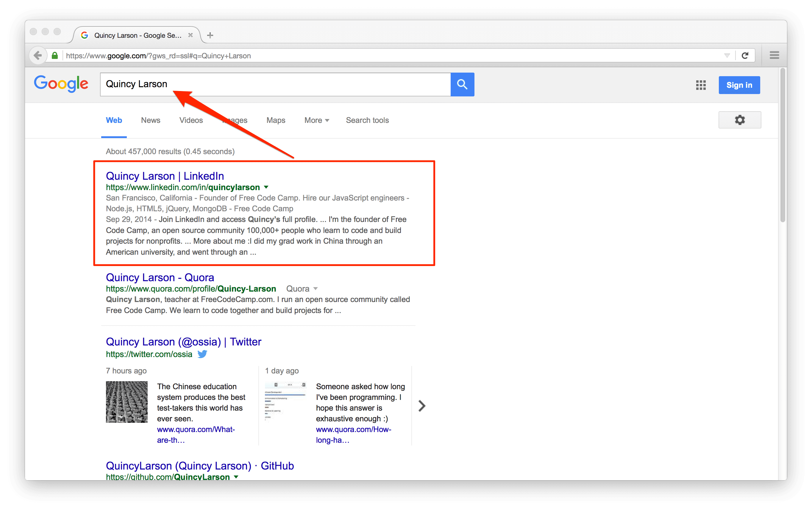Open the Quincy Larson | LinkedIn result
812x510 pixels.
[x=165, y=176]
